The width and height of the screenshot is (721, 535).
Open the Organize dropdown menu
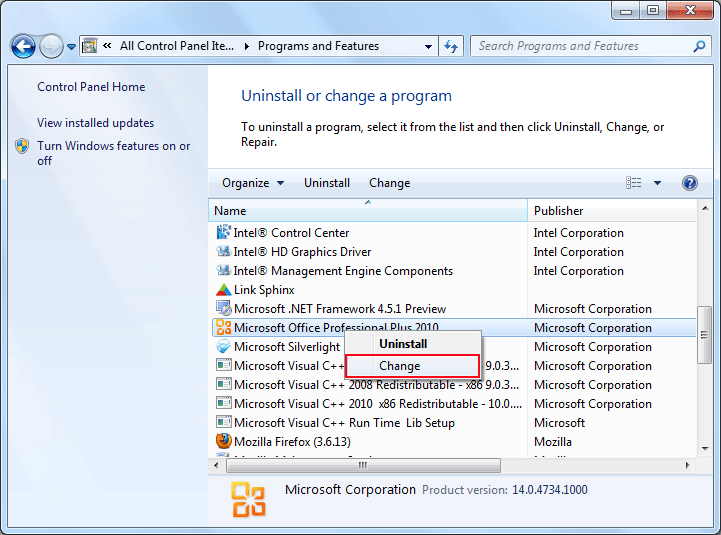tap(253, 183)
